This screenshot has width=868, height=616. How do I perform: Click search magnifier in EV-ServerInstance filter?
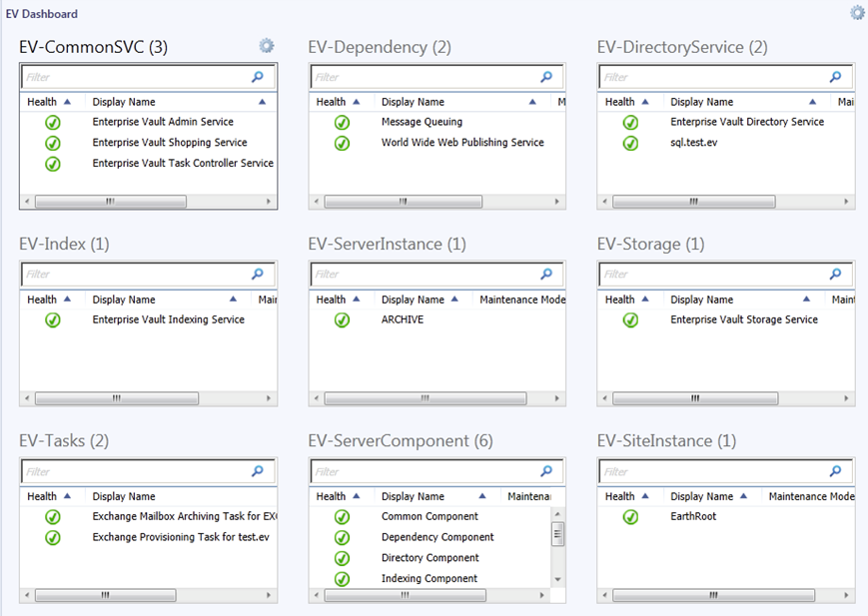tap(546, 274)
